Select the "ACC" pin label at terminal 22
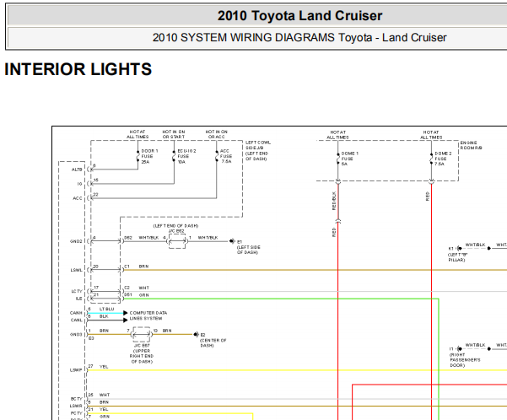 (78, 198)
